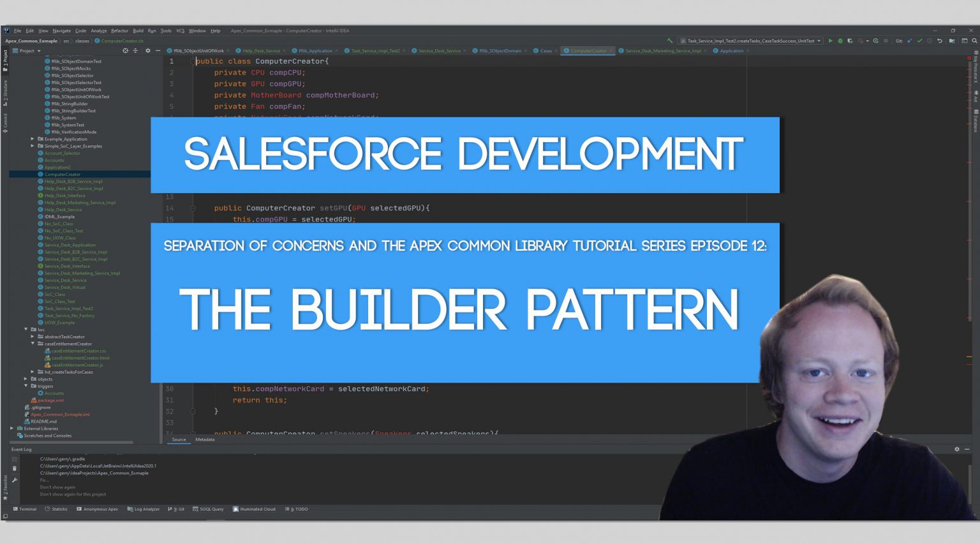Open the VCS menu in the menu bar
Viewport: 980px width, 544px height.
[181, 31]
